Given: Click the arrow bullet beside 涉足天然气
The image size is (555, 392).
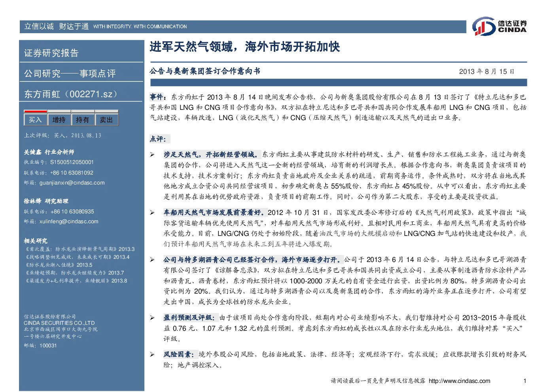Looking at the screenshot, I should click(152, 155).
